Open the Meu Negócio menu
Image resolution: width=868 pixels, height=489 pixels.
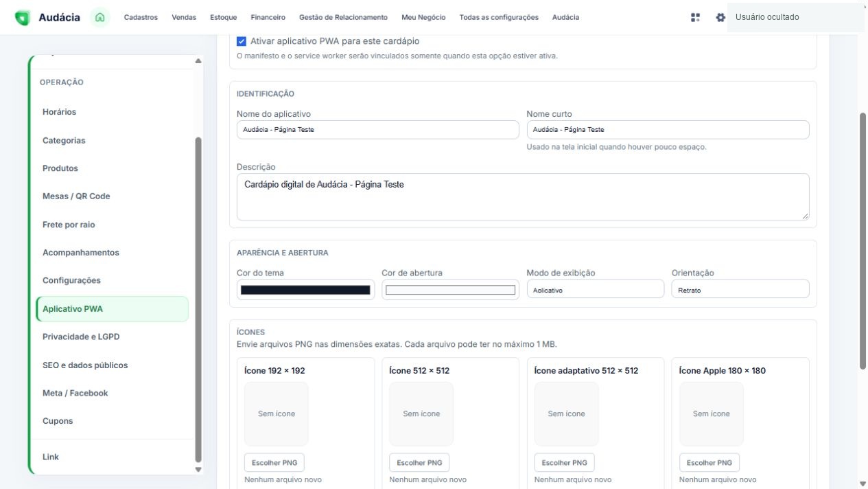tap(423, 17)
